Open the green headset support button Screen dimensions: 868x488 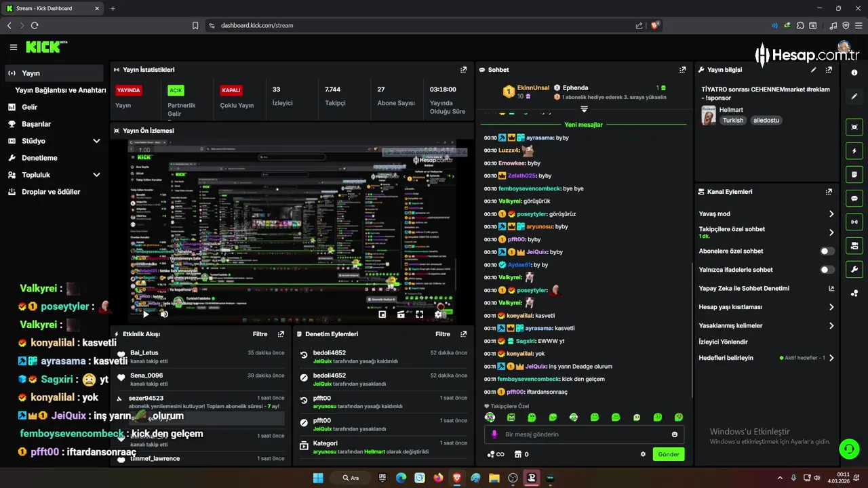[x=848, y=449]
